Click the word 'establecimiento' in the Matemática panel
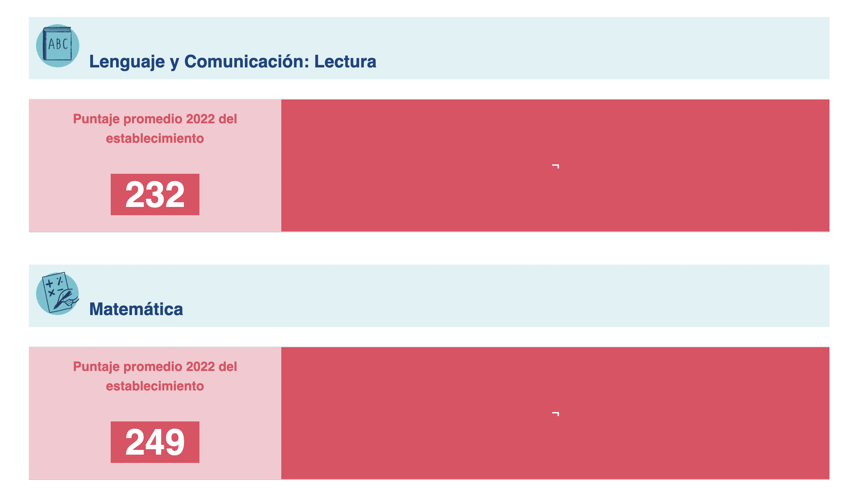 155,386
